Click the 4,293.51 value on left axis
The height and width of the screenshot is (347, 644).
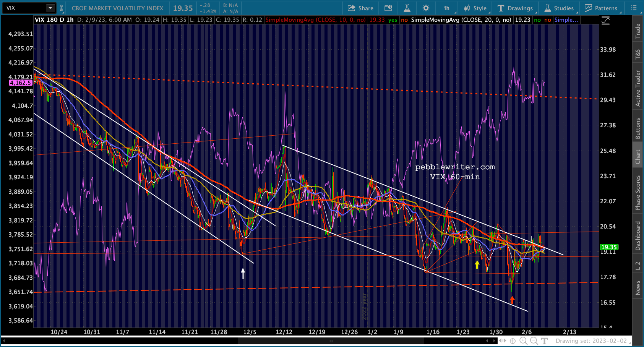(x=21, y=34)
